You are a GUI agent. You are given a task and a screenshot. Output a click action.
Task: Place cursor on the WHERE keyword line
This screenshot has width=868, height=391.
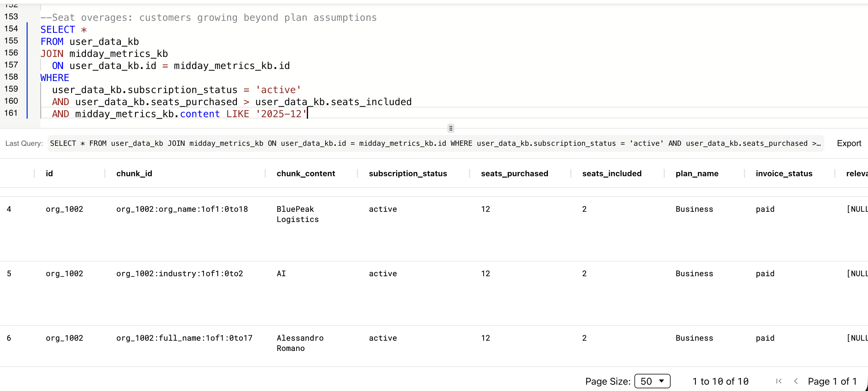coord(55,78)
